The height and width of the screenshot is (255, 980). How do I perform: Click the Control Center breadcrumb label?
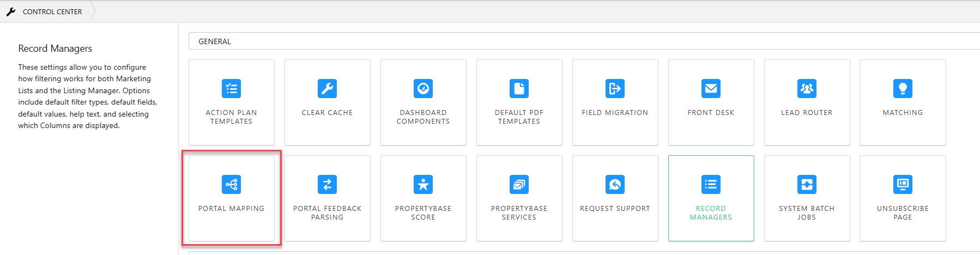[52, 11]
